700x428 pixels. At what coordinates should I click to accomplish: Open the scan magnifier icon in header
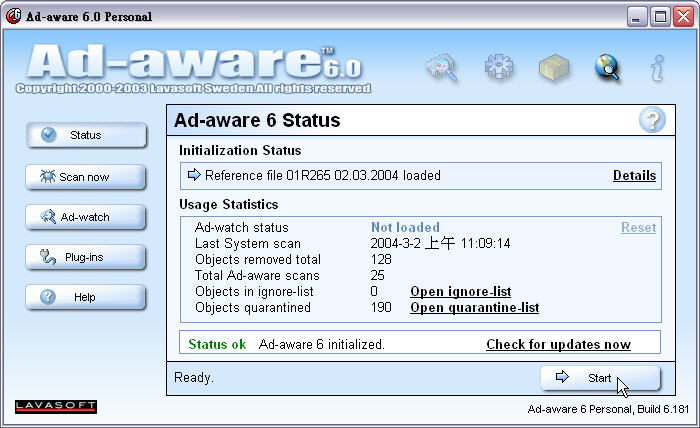442,68
